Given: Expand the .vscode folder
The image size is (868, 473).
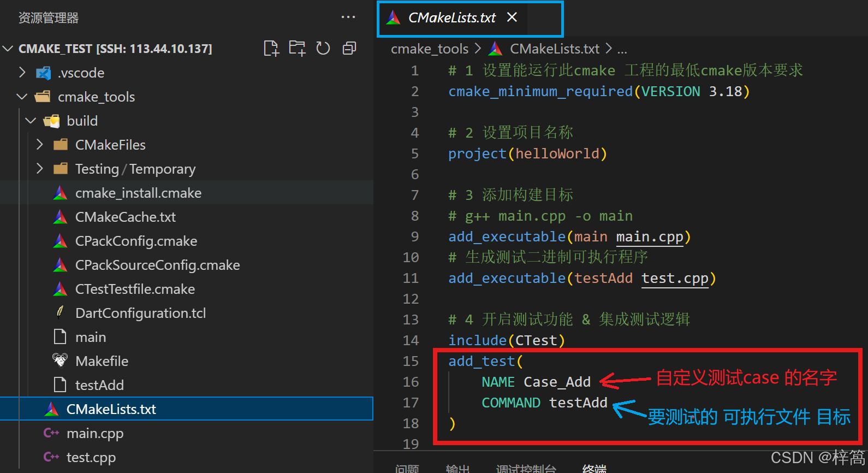Looking at the screenshot, I should [x=22, y=73].
